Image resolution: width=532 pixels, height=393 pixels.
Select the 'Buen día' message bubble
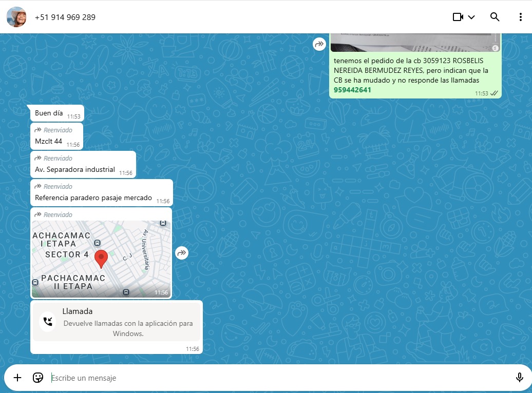coord(49,113)
